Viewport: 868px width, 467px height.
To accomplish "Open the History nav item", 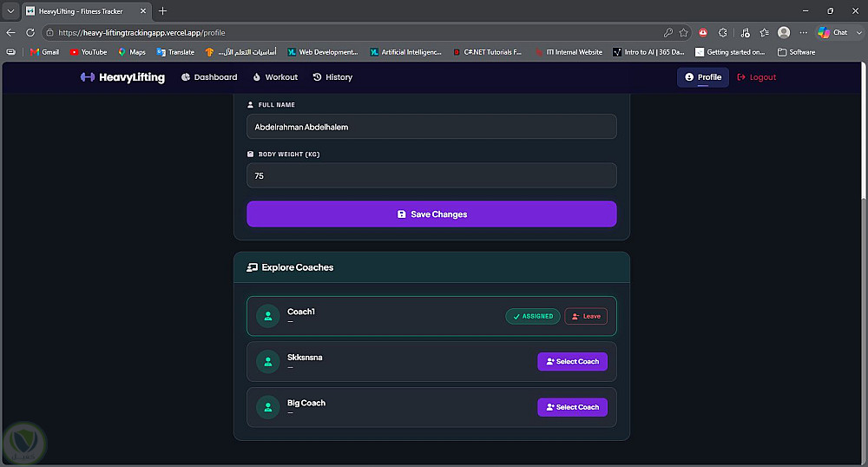I will [x=332, y=77].
